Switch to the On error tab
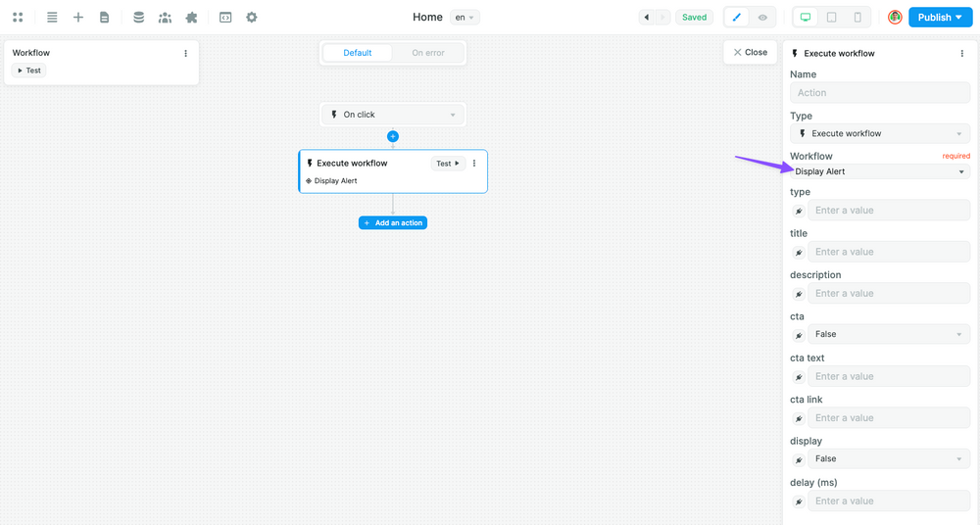This screenshot has height=525, width=980. point(427,53)
